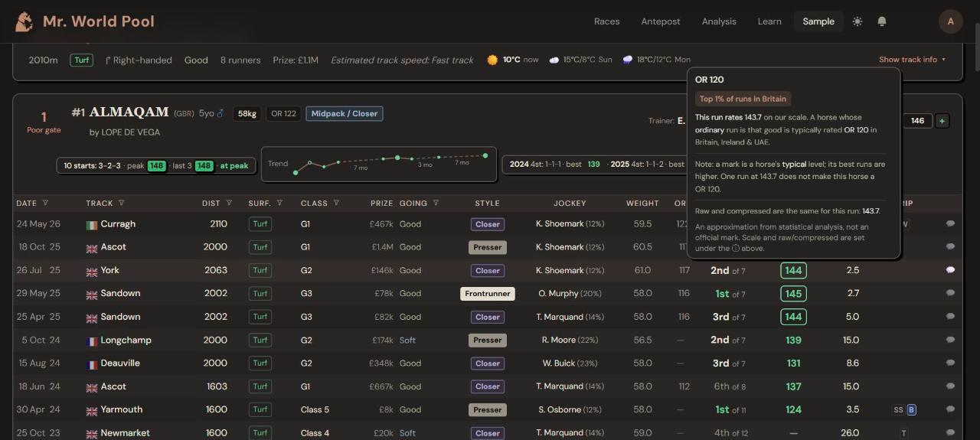Expand Show track info
The image size is (980, 440).
click(912, 60)
